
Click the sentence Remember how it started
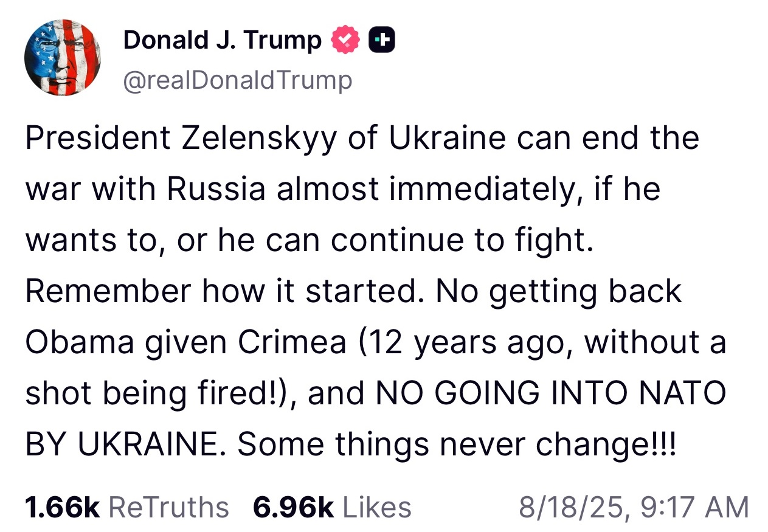click(x=220, y=292)
